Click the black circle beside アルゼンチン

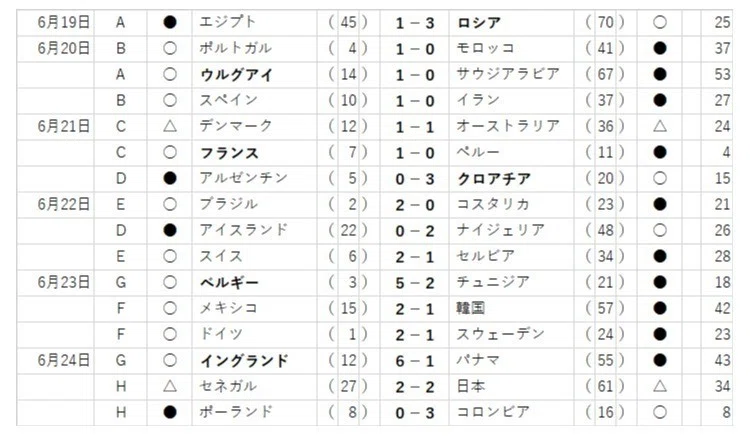click(170, 178)
